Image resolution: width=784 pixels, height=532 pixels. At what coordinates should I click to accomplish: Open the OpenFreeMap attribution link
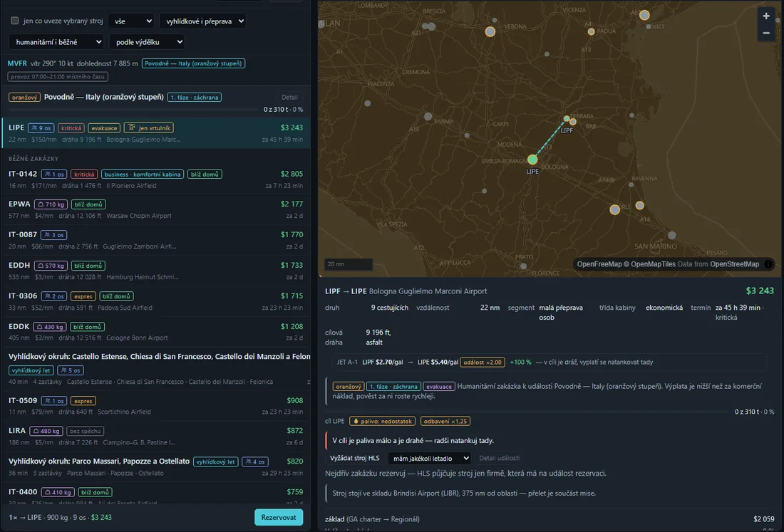599,264
